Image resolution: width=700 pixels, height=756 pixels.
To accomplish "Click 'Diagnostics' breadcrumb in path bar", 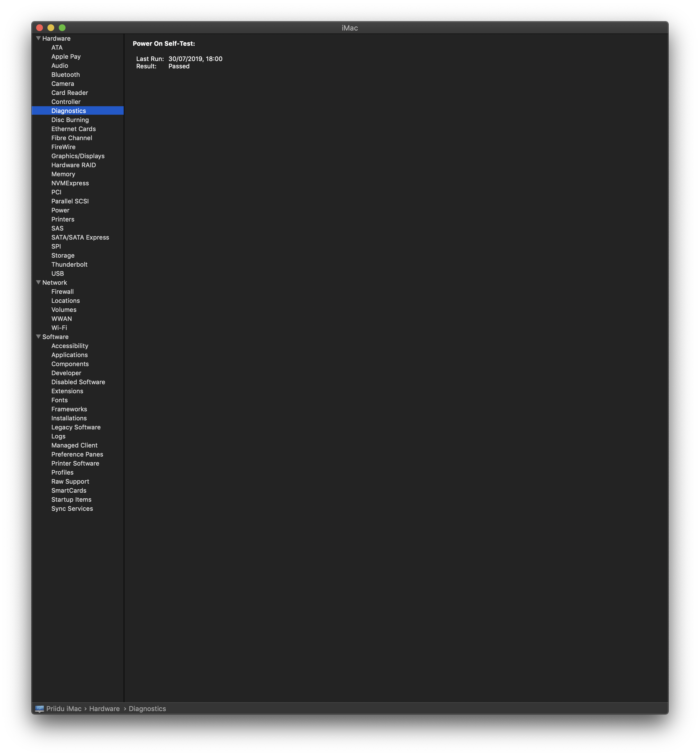I will 147,709.
